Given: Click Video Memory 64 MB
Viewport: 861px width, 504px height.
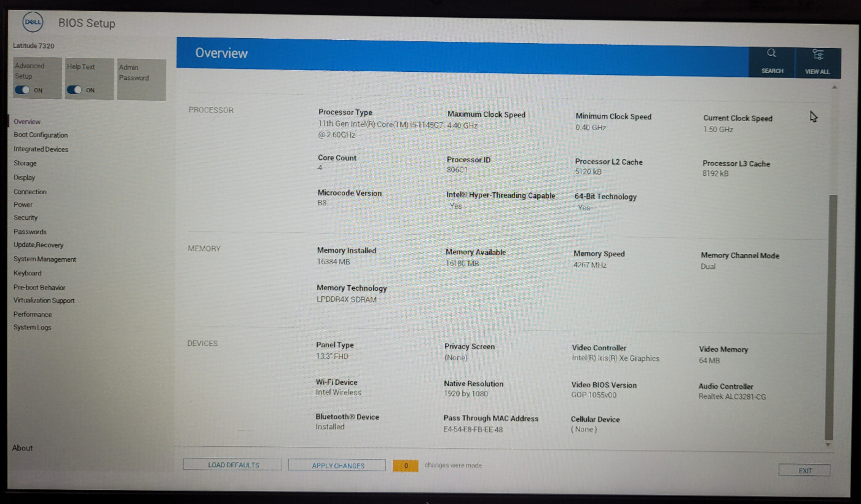Looking at the screenshot, I should 709,360.
